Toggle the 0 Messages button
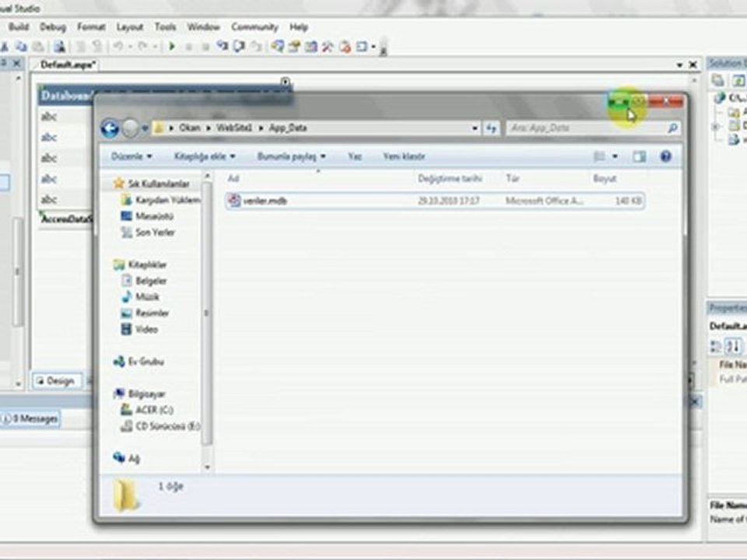The height and width of the screenshot is (560, 747). click(x=30, y=418)
